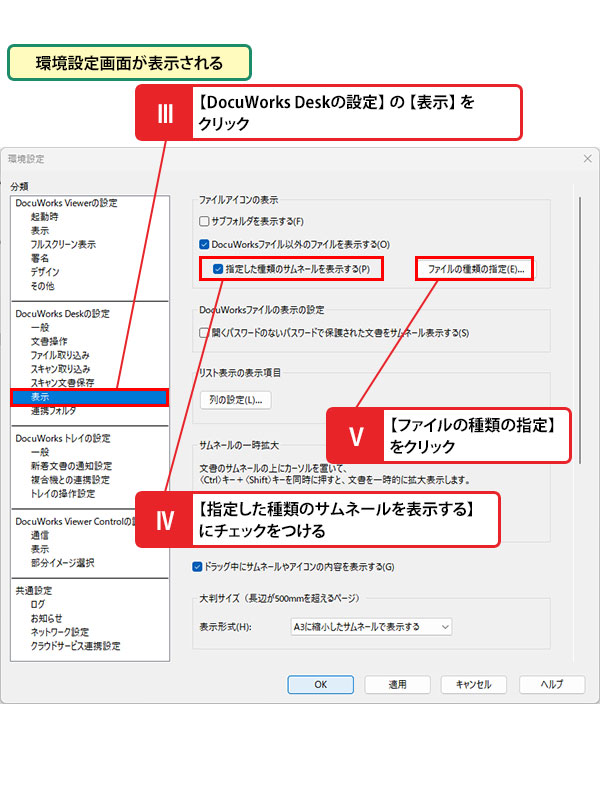
Task: Select スキャン取り込み category
Action: (60, 369)
